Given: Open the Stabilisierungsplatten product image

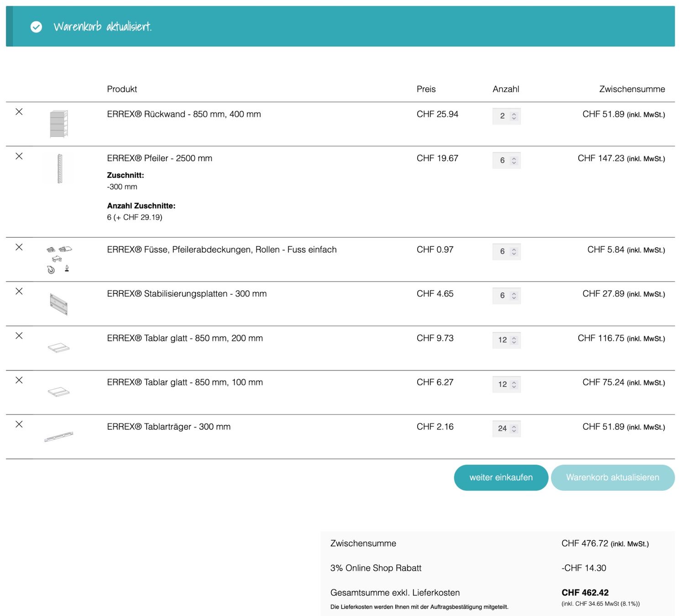Looking at the screenshot, I should (59, 304).
